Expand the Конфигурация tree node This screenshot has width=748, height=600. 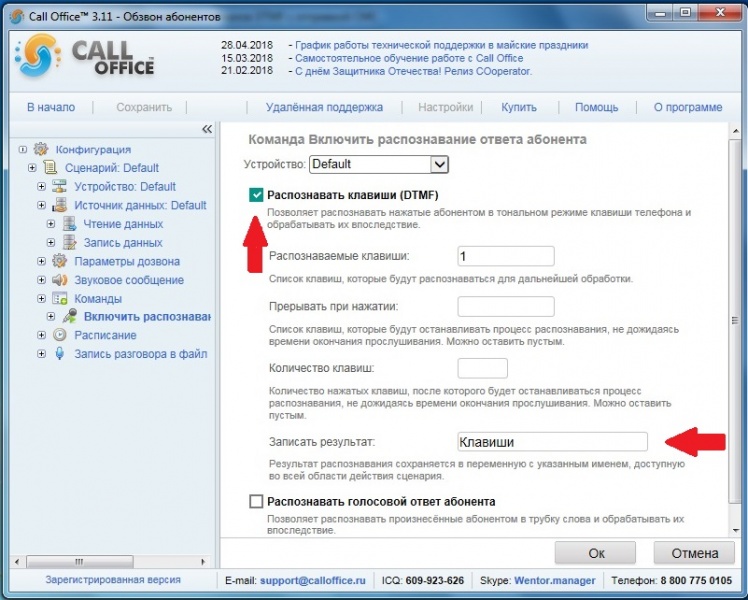[22, 149]
